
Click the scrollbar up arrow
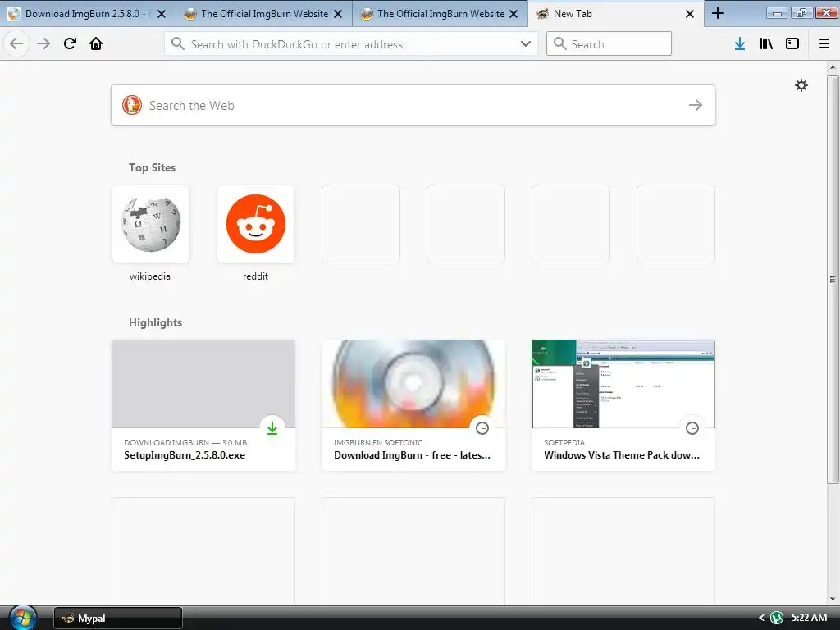coord(833,67)
